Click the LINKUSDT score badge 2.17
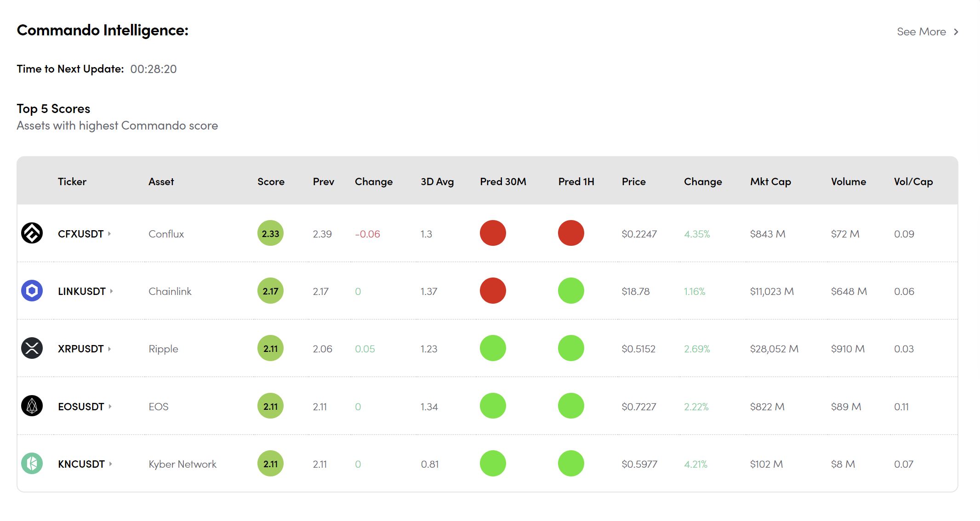980x521 pixels. point(270,291)
